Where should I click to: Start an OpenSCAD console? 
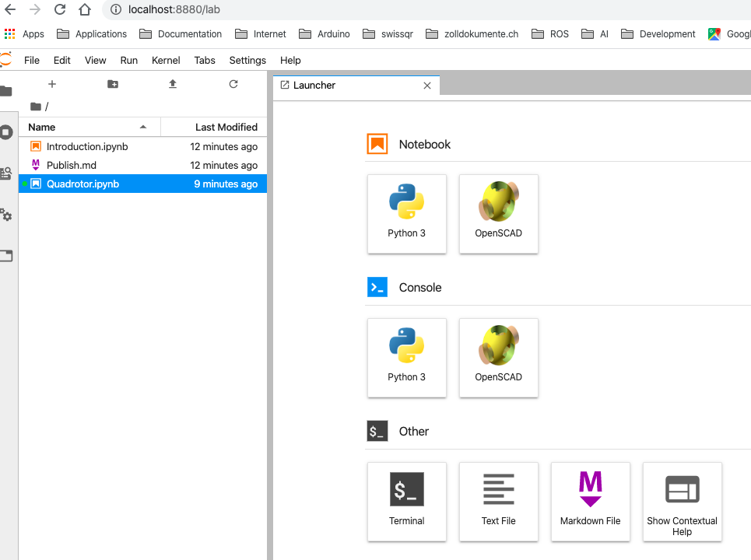pos(498,357)
